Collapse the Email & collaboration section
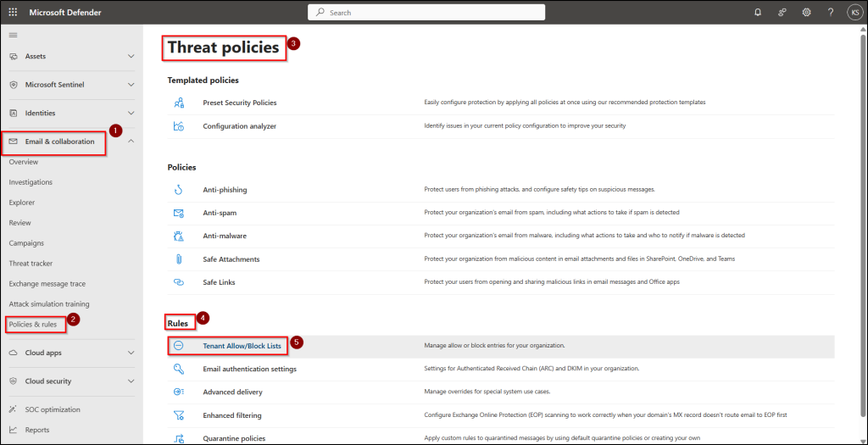The image size is (868, 445). pyautogui.click(x=131, y=142)
